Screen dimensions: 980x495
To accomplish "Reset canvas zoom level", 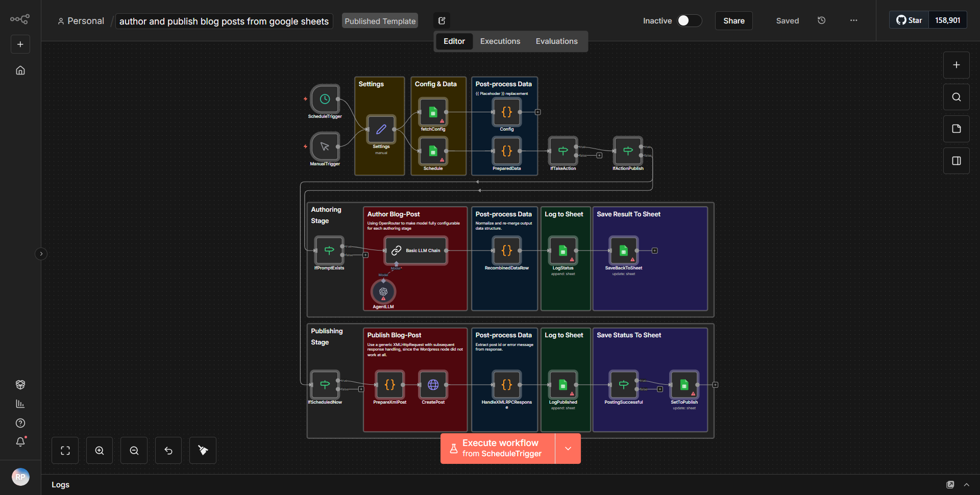I will [168, 451].
